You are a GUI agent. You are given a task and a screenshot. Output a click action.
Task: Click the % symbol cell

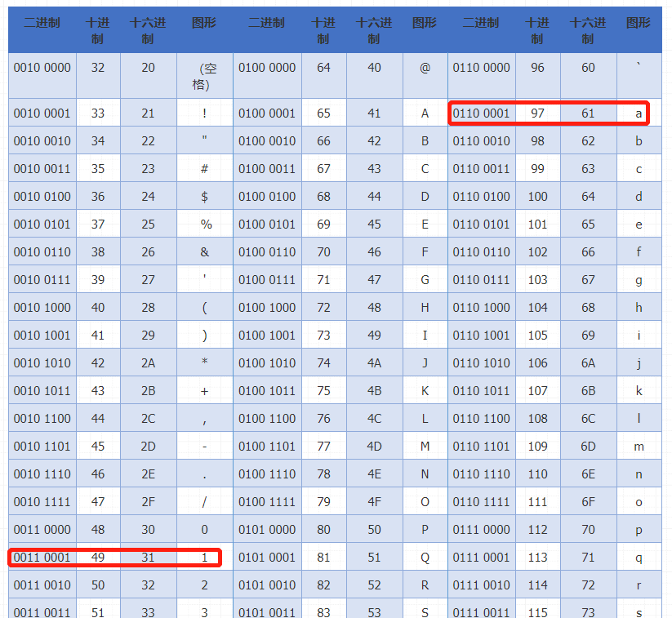(x=204, y=225)
